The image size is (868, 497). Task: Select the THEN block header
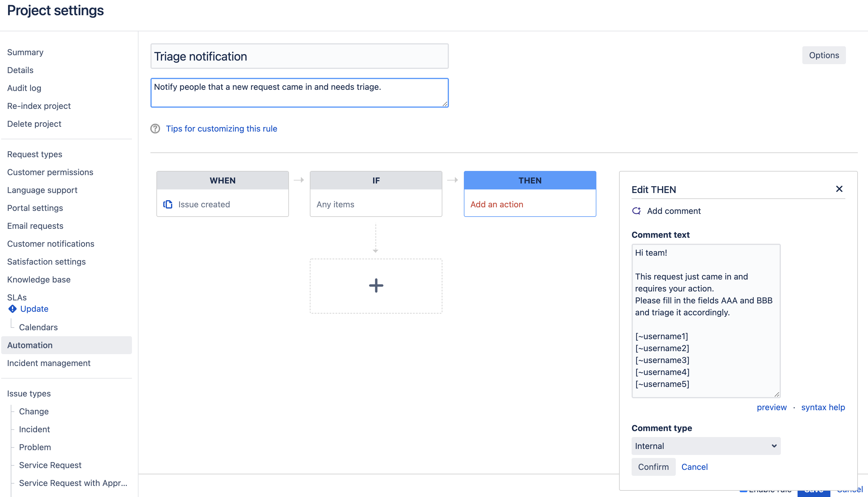pyautogui.click(x=530, y=180)
